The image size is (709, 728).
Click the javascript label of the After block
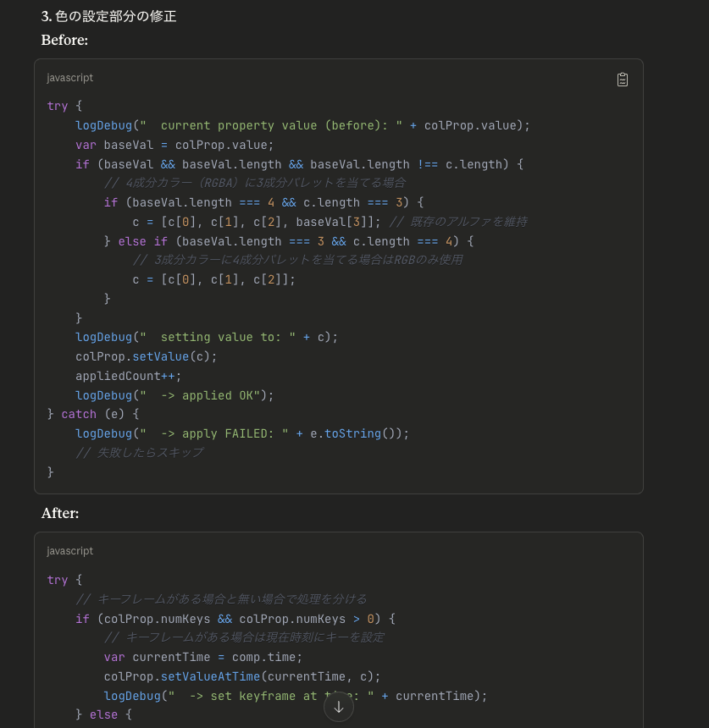(70, 551)
